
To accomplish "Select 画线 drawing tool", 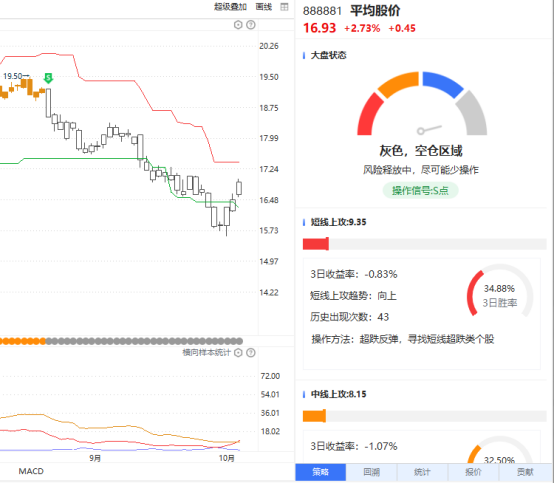I will [x=264, y=7].
